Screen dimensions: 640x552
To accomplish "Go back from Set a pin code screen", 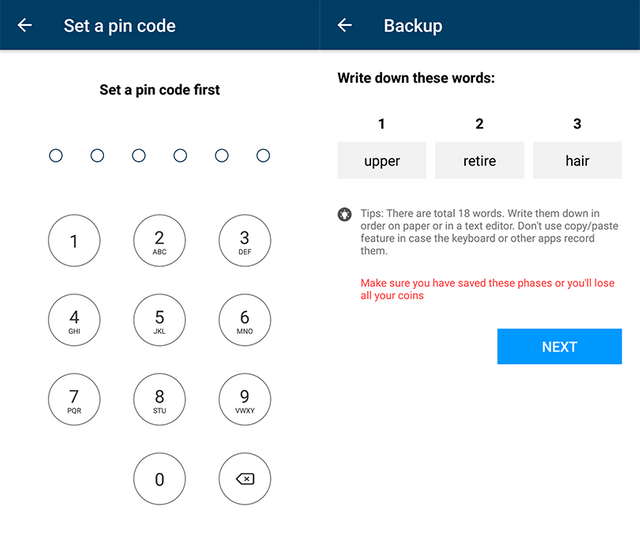I will (x=25, y=25).
